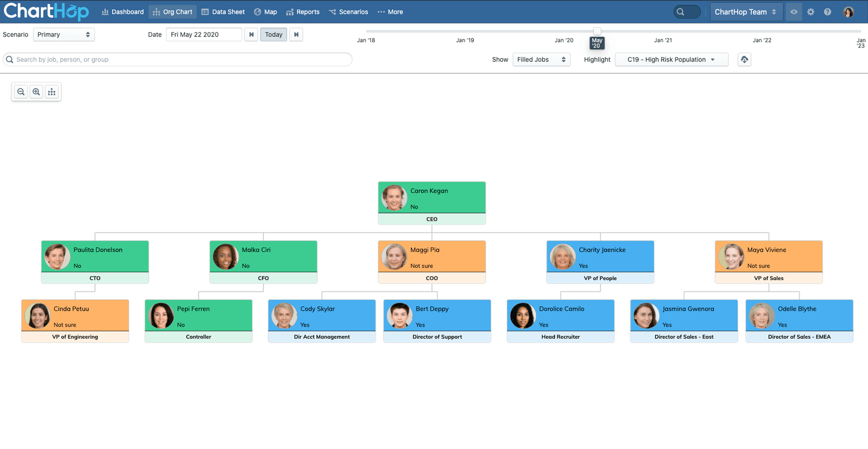
Task: Click the fit org chart icon
Action: [x=52, y=91]
